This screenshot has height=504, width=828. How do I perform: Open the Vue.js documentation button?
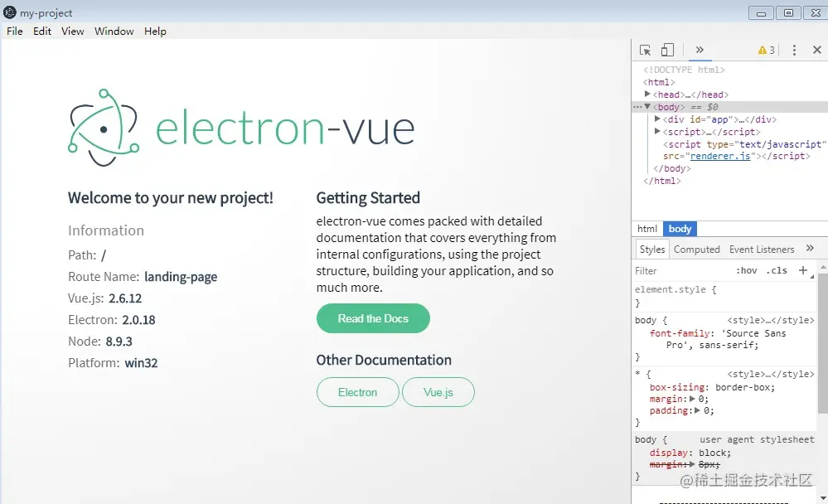point(438,392)
